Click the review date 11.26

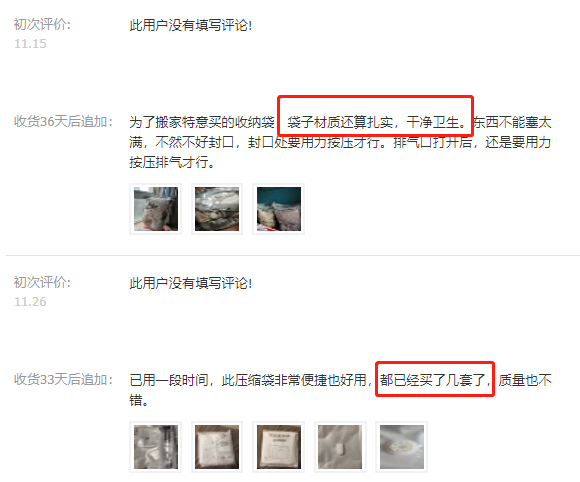[30, 302]
